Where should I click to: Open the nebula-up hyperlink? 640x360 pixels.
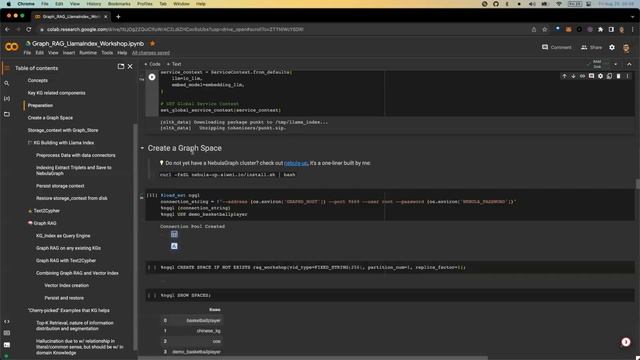click(x=296, y=163)
